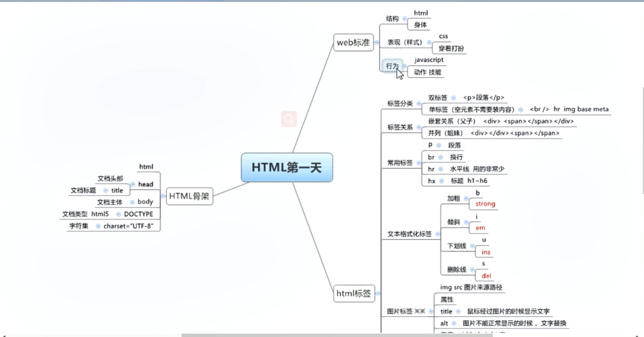Select the 表现（样式）node
This screenshot has width=644, height=337.
405,42
